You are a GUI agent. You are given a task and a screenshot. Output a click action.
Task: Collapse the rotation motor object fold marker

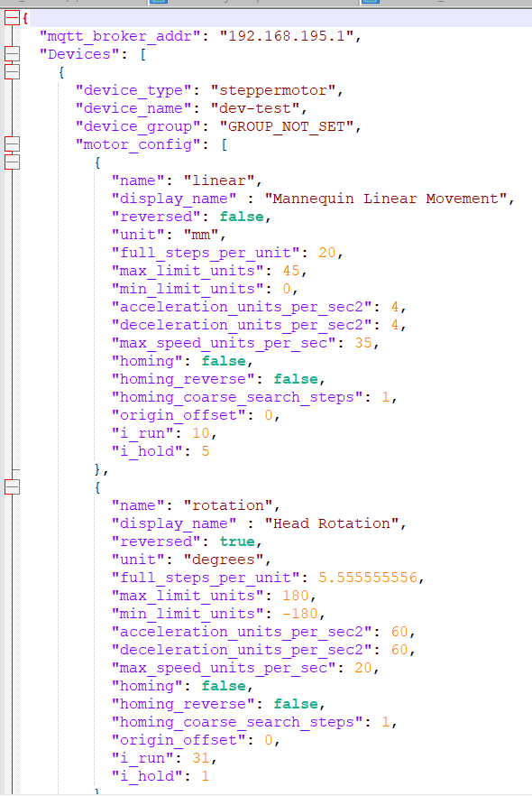coord(12,487)
